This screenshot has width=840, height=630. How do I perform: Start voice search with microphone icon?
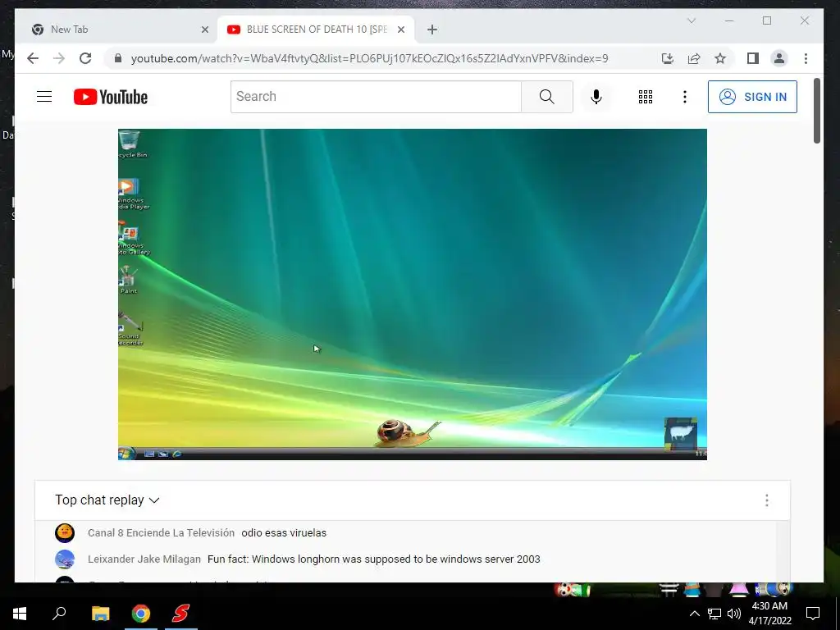596,97
